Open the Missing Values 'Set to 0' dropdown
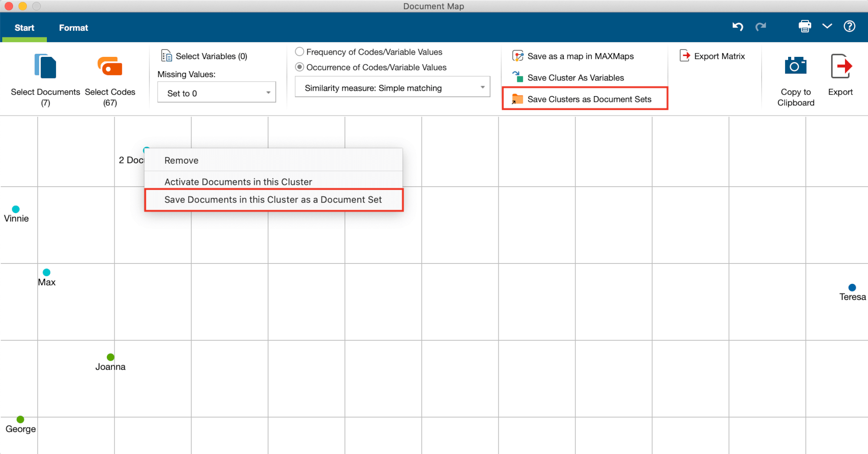 click(x=217, y=93)
